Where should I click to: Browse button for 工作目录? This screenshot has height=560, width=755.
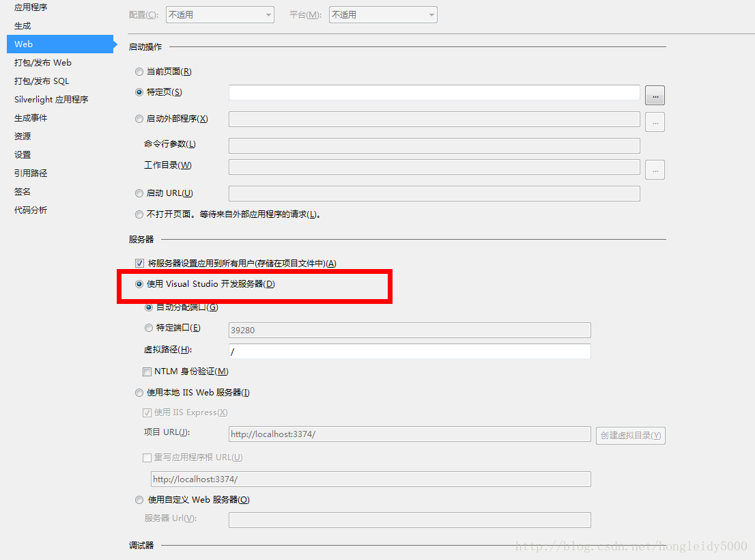click(655, 170)
